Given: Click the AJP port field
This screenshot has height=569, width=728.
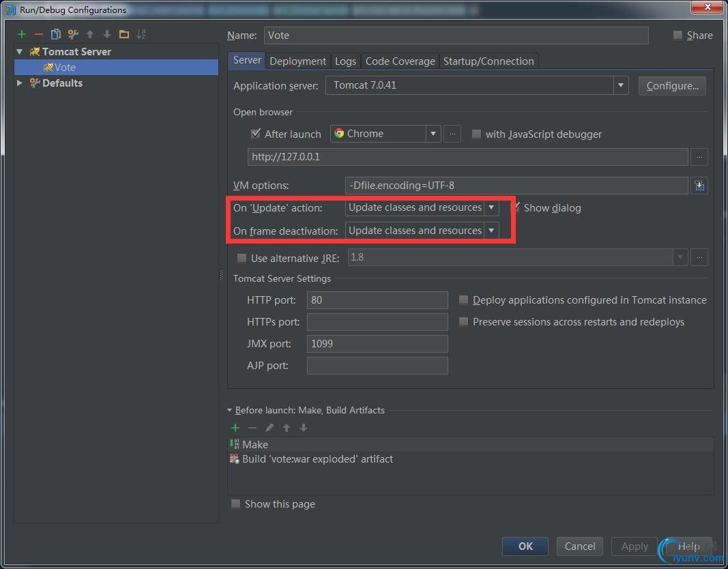Looking at the screenshot, I should pos(377,365).
